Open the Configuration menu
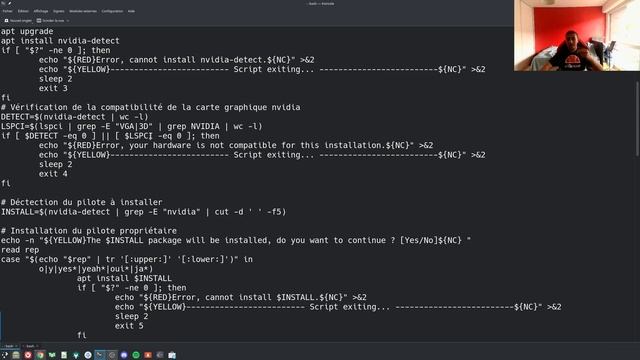This screenshot has height=360, width=640. click(x=112, y=11)
